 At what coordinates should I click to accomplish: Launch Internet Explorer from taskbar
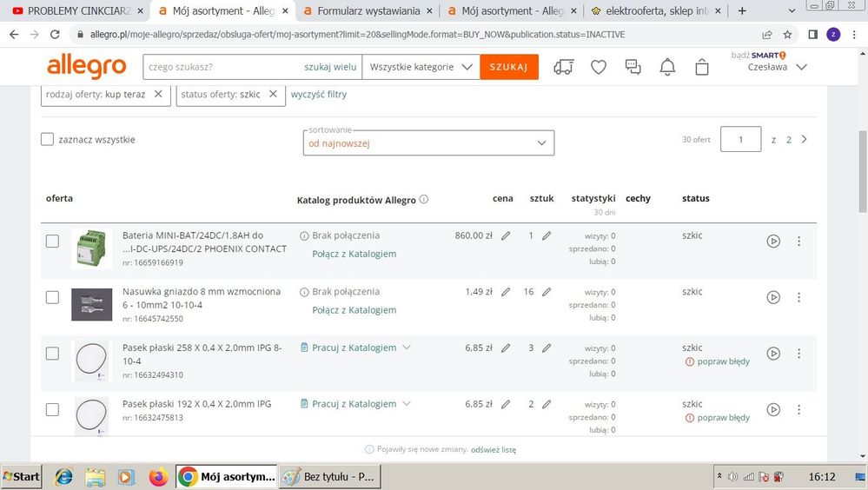[64, 476]
